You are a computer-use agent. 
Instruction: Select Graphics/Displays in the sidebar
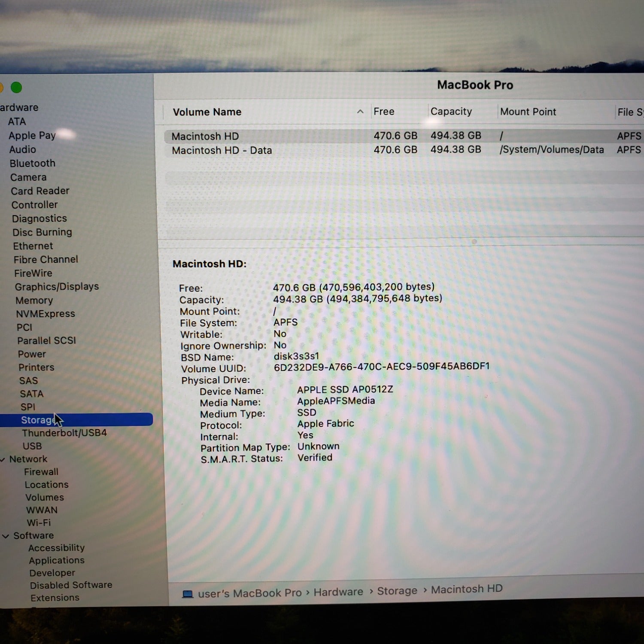coord(57,286)
